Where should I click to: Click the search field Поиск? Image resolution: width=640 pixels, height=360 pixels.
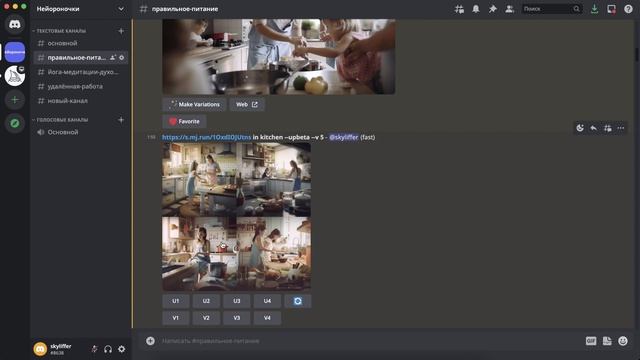(552, 9)
